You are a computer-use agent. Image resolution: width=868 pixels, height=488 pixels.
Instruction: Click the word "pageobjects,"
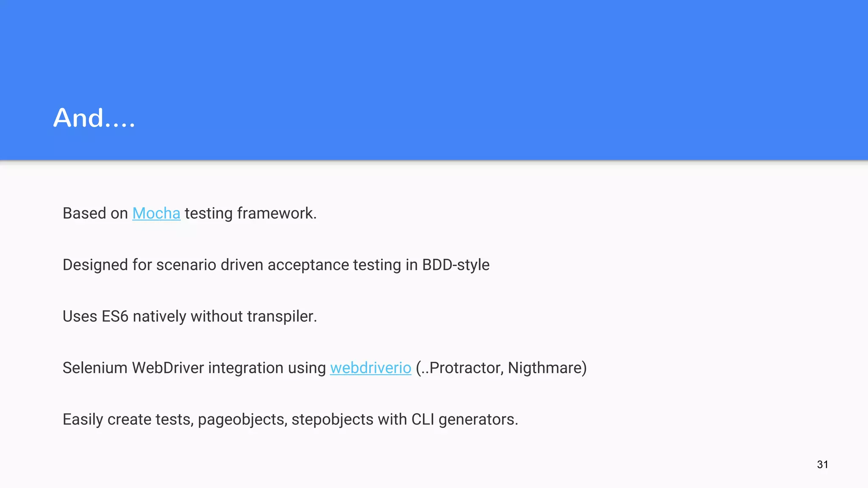click(242, 419)
